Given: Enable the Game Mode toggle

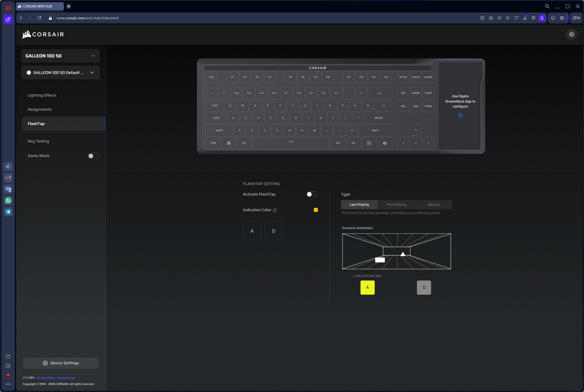Looking at the screenshot, I should point(93,156).
